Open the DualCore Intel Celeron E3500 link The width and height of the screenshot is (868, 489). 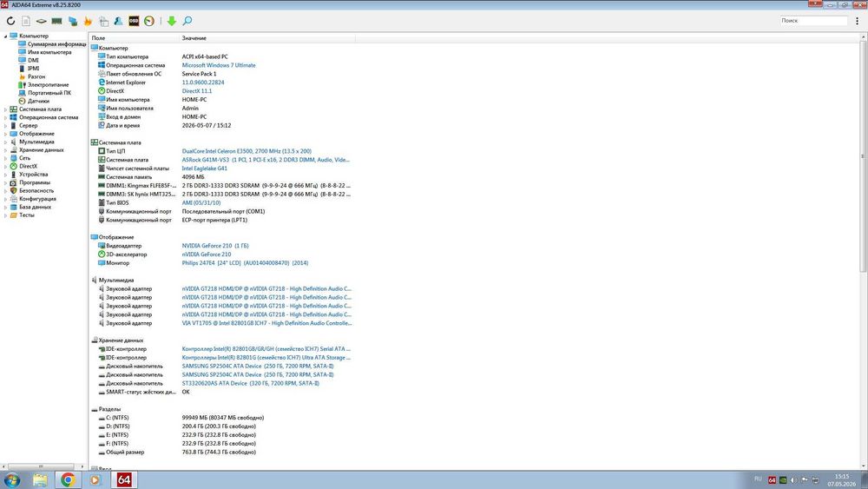tap(247, 151)
